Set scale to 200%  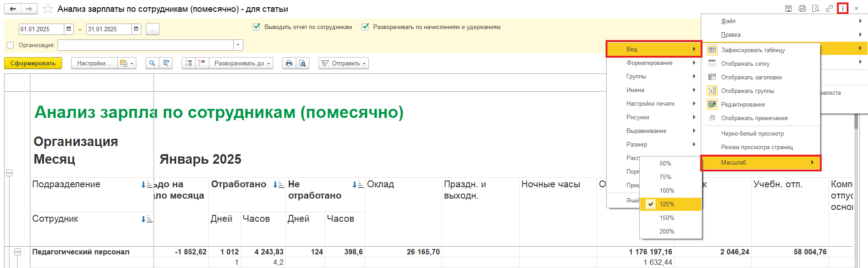pyautogui.click(x=670, y=231)
